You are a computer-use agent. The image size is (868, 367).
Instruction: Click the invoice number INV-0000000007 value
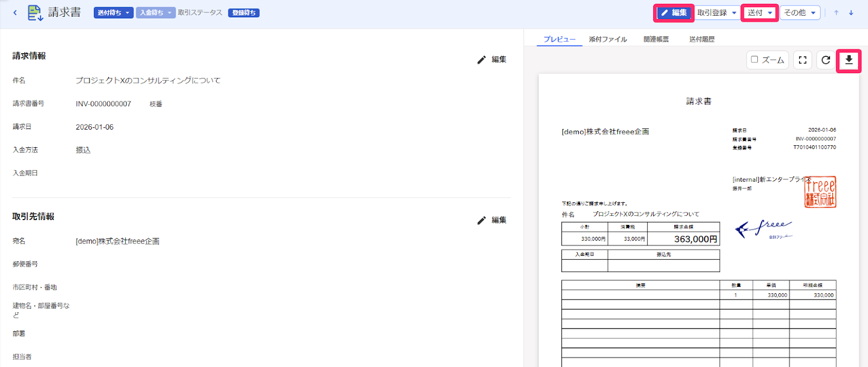click(x=104, y=104)
